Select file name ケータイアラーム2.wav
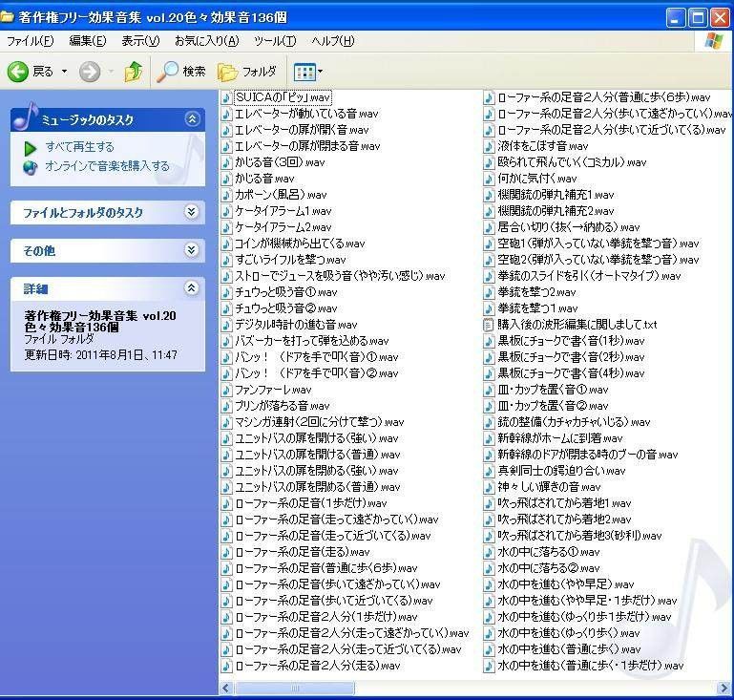Image resolution: width=734 pixels, height=700 pixels. (283, 227)
